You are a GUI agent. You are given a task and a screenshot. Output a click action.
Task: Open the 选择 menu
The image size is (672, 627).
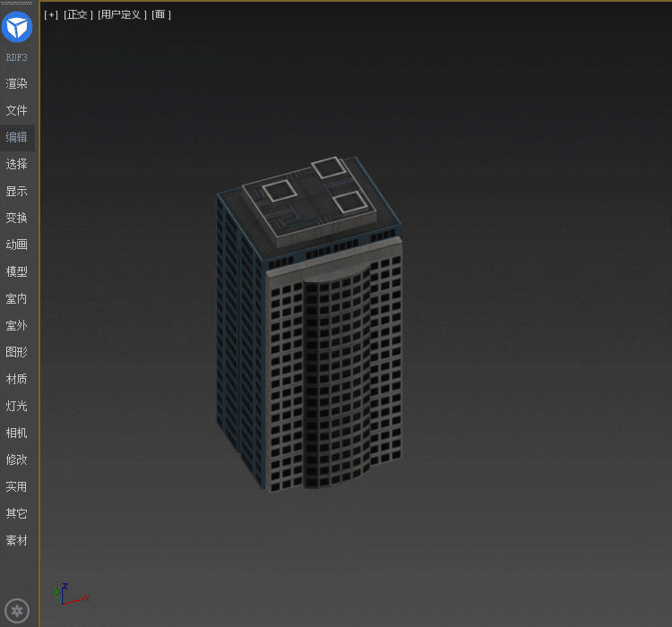17,164
